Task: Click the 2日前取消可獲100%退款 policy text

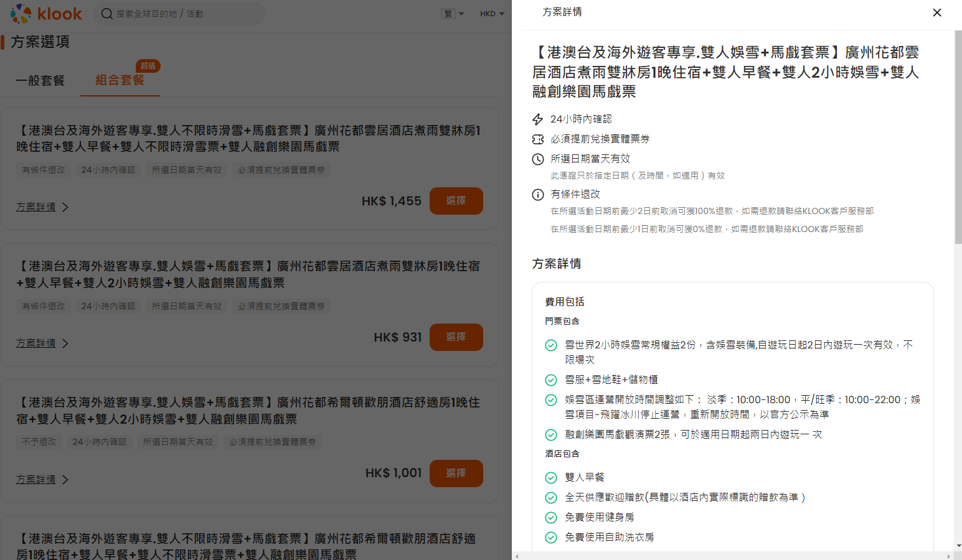Action: [712, 211]
